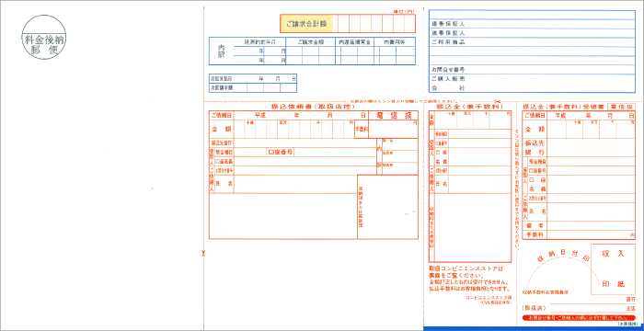Click the 口座番号 label in 振込依頼書

[281, 152]
